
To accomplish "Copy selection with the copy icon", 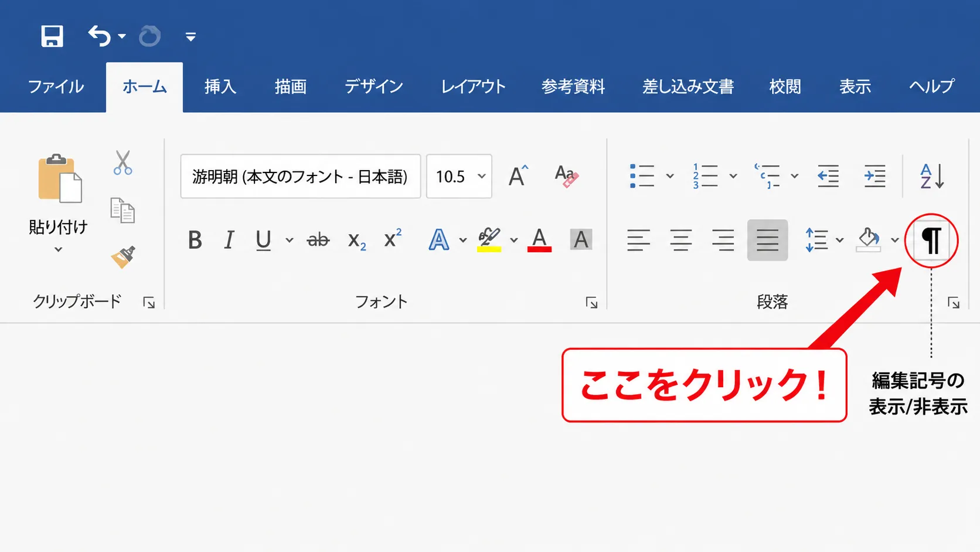I will [122, 210].
